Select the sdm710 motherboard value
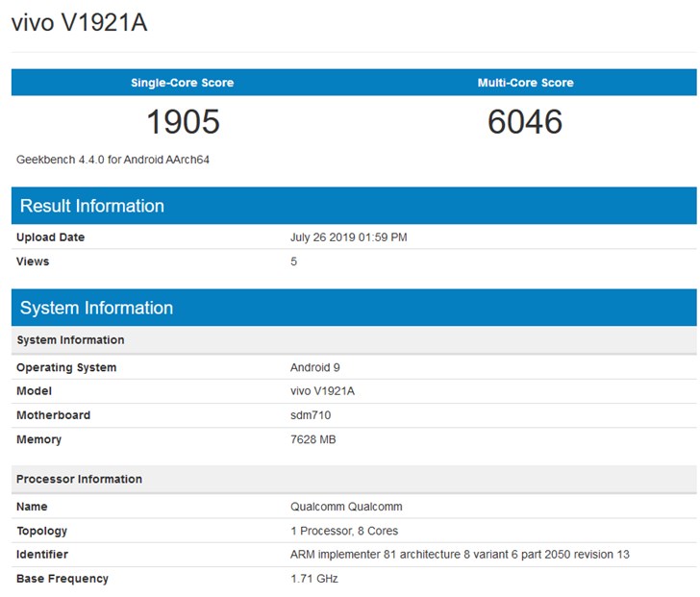 [x=311, y=415]
